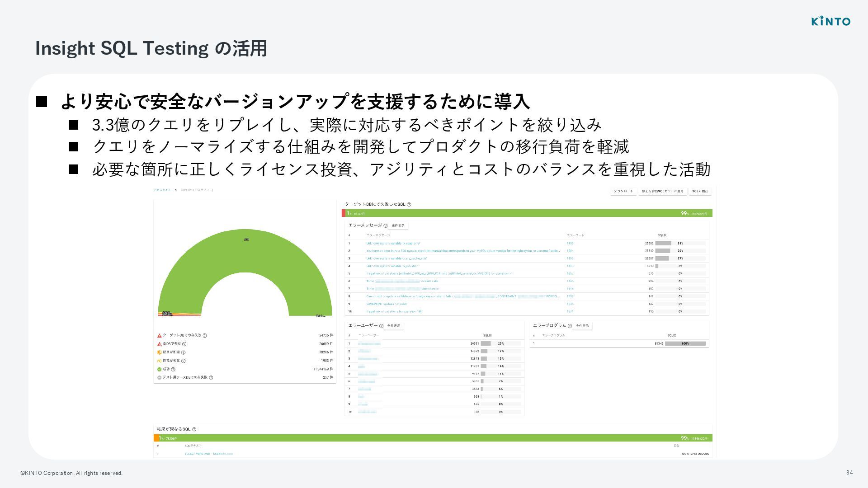Open 'Cannot add or update a child row' error
Image resolution: width=868 pixels, height=488 pixels.
coord(463,296)
